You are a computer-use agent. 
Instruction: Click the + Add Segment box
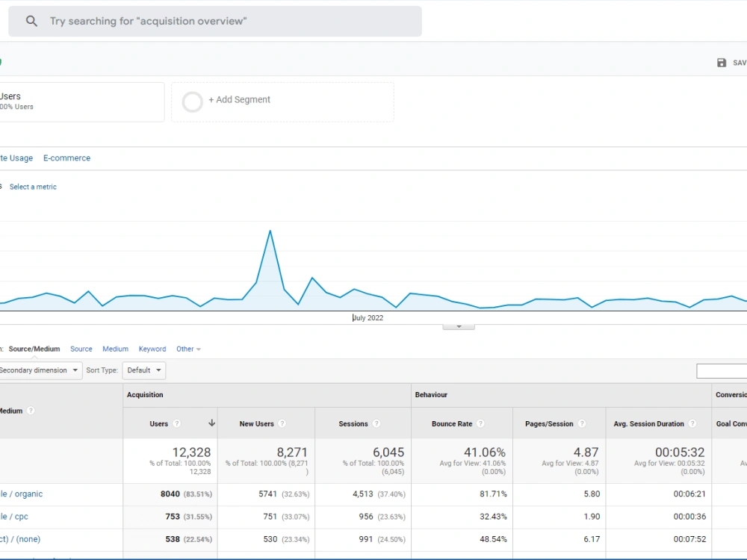coord(282,102)
